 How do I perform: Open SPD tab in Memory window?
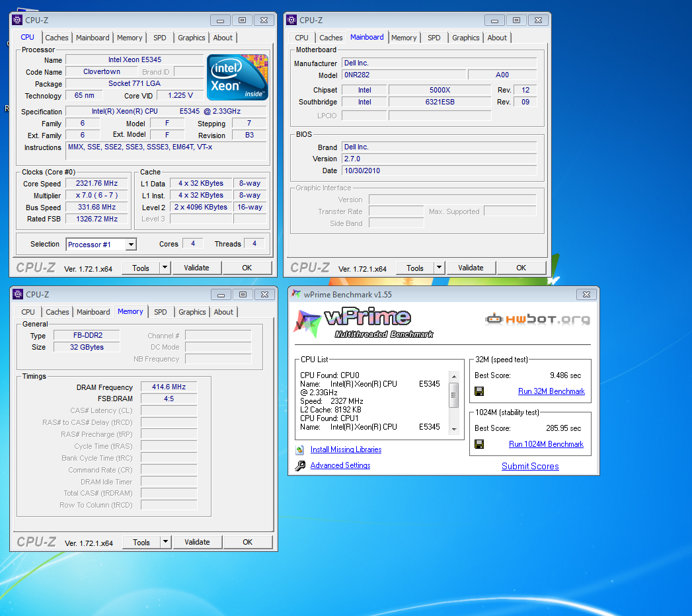click(x=161, y=312)
